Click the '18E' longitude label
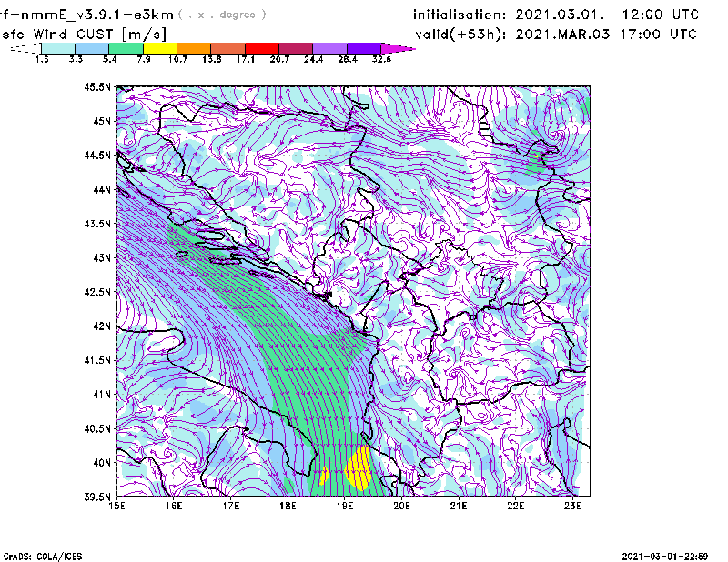Image resolution: width=728 pixels, height=562 pixels. (288, 506)
